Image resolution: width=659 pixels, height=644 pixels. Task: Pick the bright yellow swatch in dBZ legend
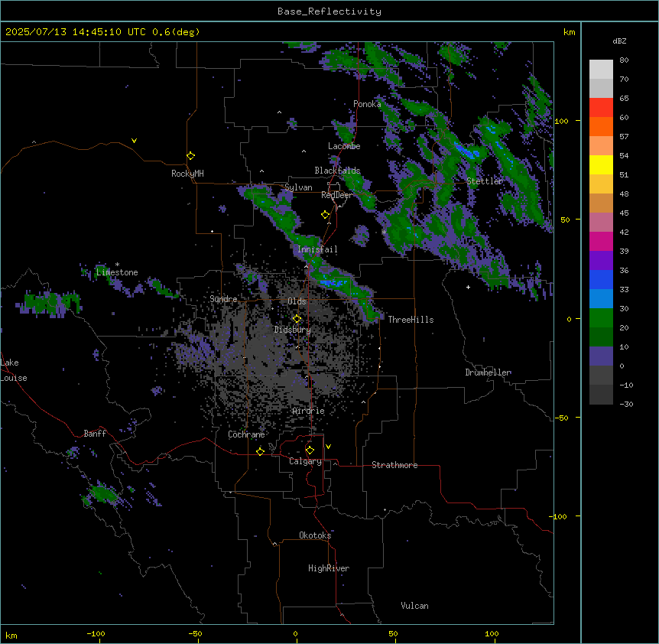pyautogui.click(x=601, y=164)
